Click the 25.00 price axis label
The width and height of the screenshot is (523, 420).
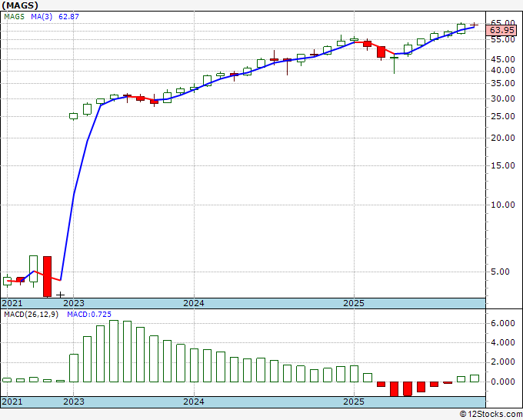pos(503,116)
